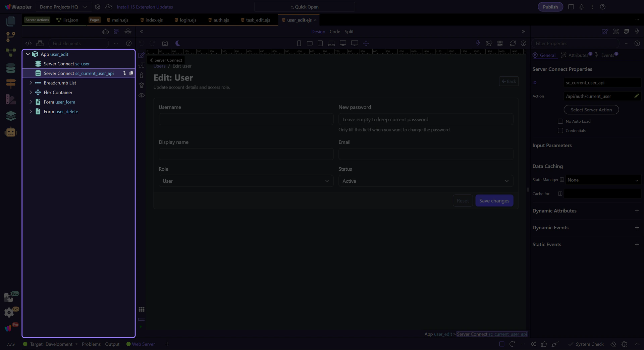Add a Dynamic Attributes entry with plus
Screen dimensions: 644x350
[637, 211]
